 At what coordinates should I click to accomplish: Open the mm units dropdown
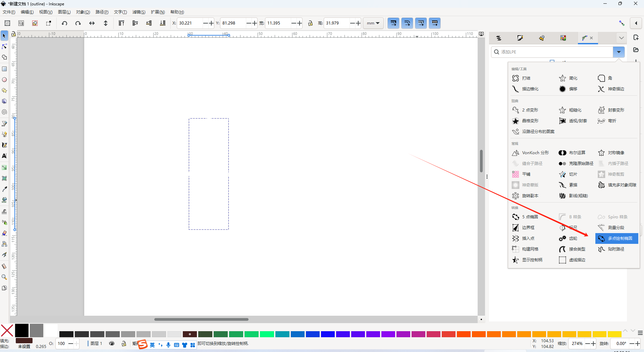point(373,23)
